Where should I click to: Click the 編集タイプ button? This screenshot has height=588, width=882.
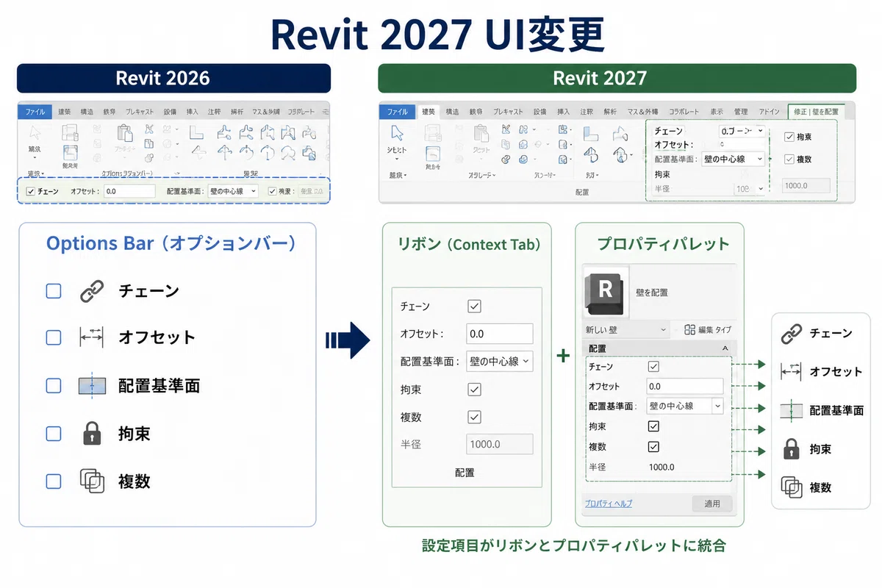708,330
